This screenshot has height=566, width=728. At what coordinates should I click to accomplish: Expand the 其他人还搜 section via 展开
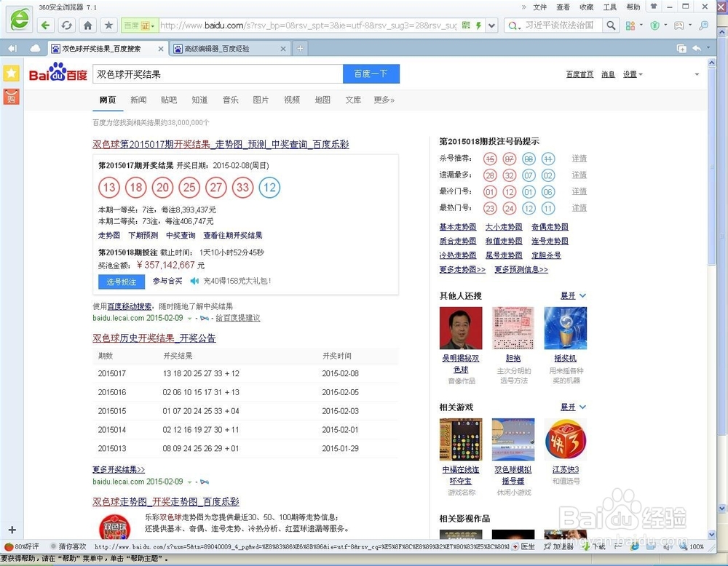coord(570,296)
